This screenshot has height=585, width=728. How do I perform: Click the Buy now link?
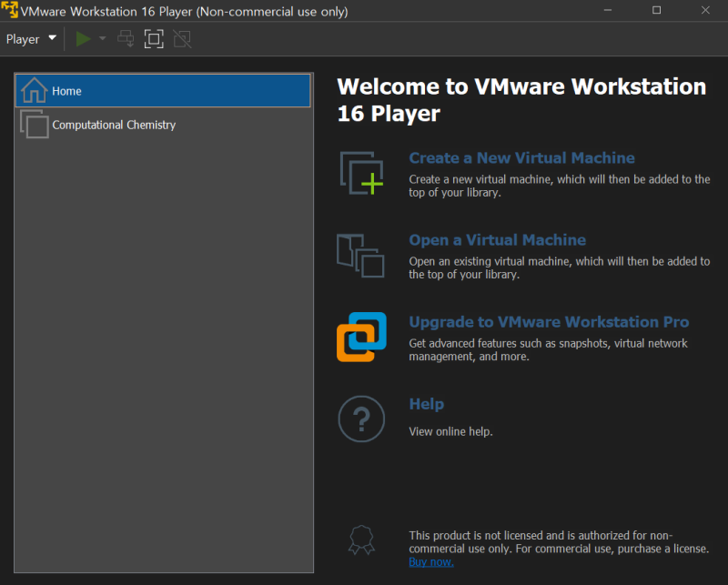pyautogui.click(x=430, y=561)
